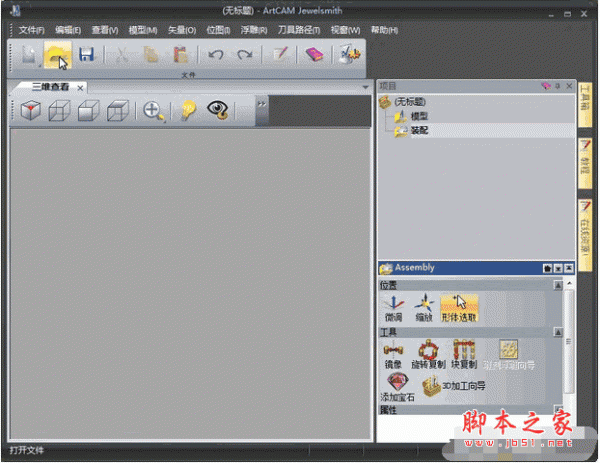This screenshot has height=463, width=600.
Task: Click the Assembly panel scrollbar up arrow
Action: pyautogui.click(x=569, y=284)
